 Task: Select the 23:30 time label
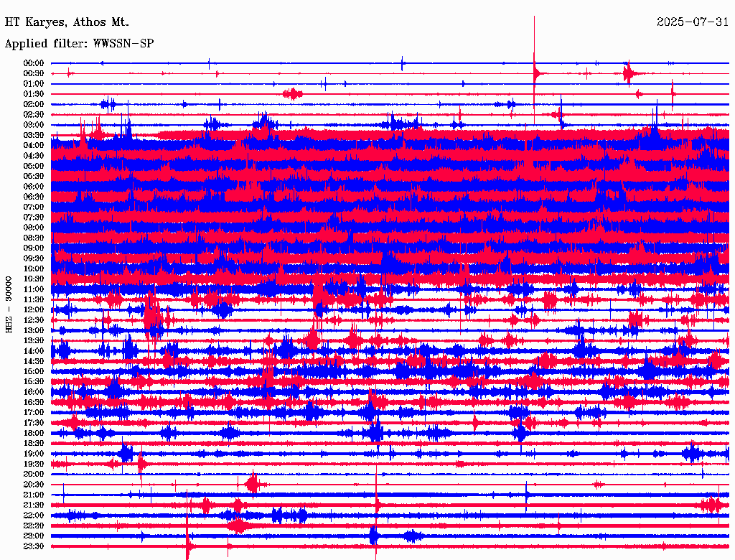[x=34, y=546]
